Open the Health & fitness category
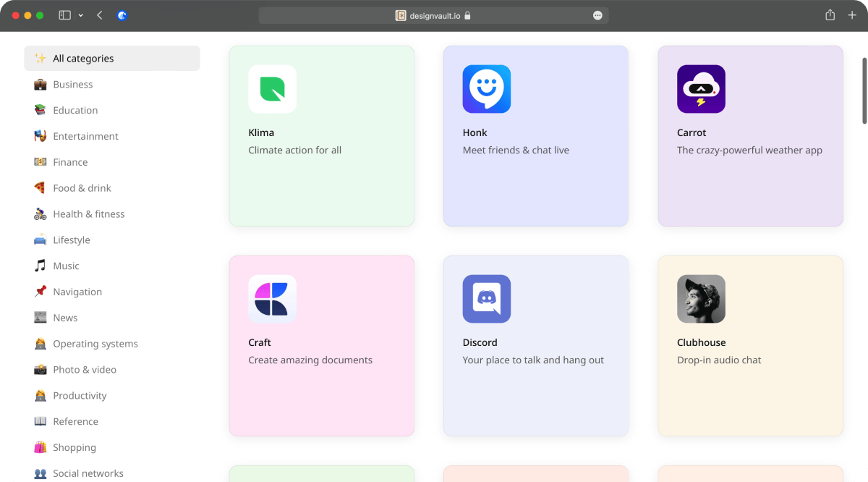The width and height of the screenshot is (868, 482). point(89,214)
